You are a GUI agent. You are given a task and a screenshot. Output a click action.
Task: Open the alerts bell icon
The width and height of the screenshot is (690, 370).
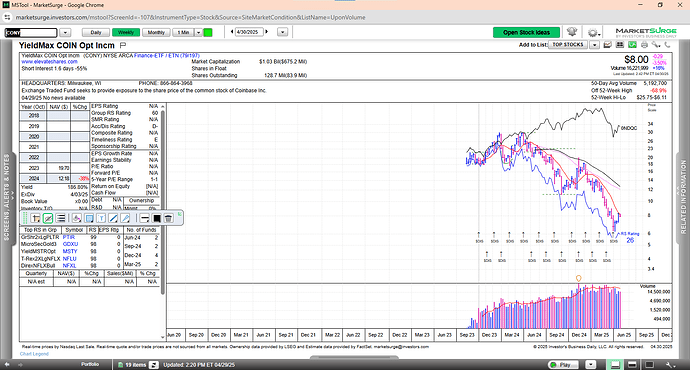coord(572,32)
